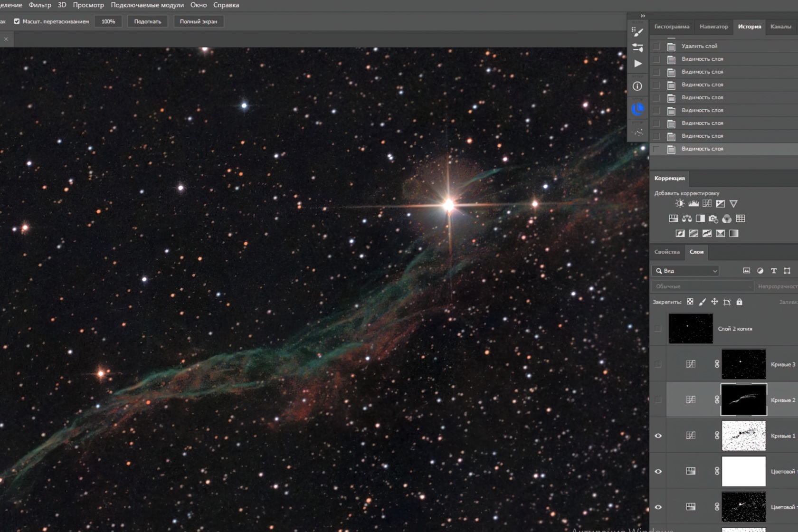The width and height of the screenshot is (798, 532).
Task: Add a Selective Color adjustment
Action: click(x=721, y=233)
